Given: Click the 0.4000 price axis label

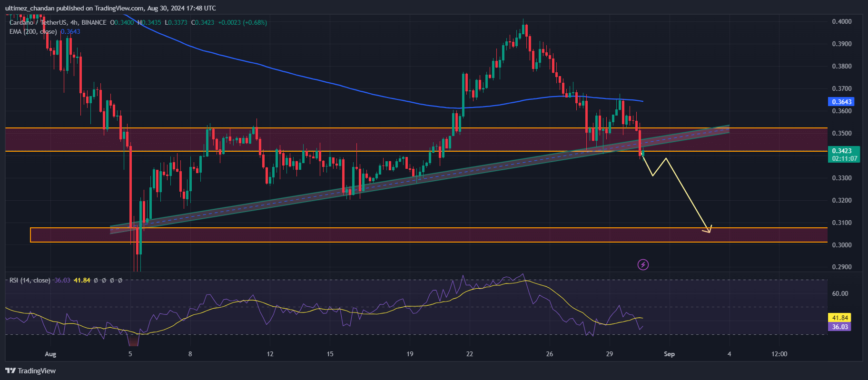Looking at the screenshot, I should tap(842, 21).
